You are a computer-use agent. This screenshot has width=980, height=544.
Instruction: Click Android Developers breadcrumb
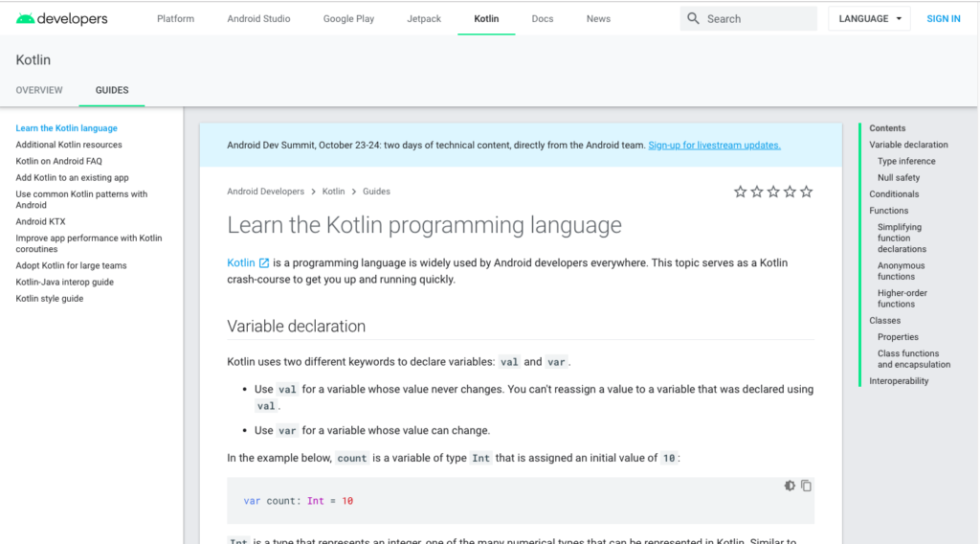pos(266,192)
